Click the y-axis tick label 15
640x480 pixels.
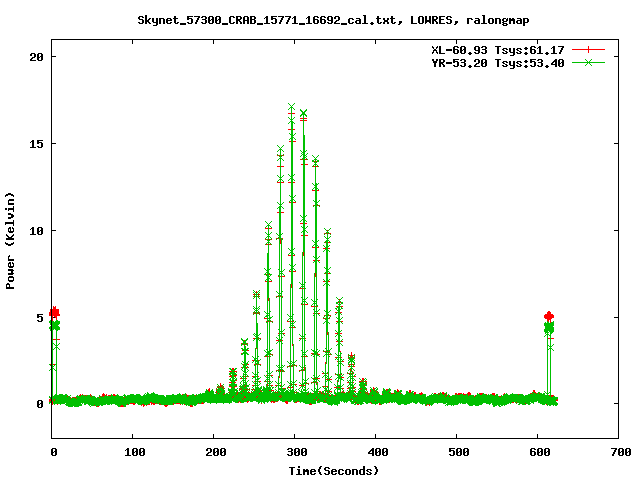(36, 144)
